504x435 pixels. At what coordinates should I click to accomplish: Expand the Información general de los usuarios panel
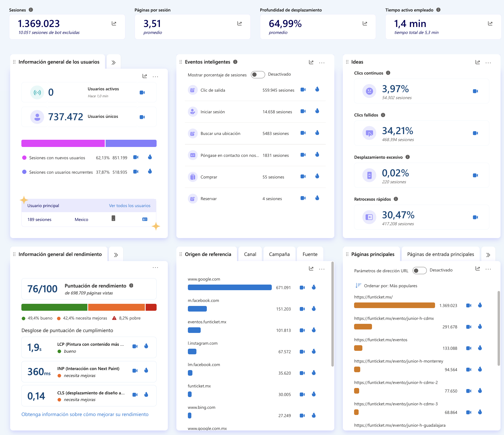click(114, 62)
